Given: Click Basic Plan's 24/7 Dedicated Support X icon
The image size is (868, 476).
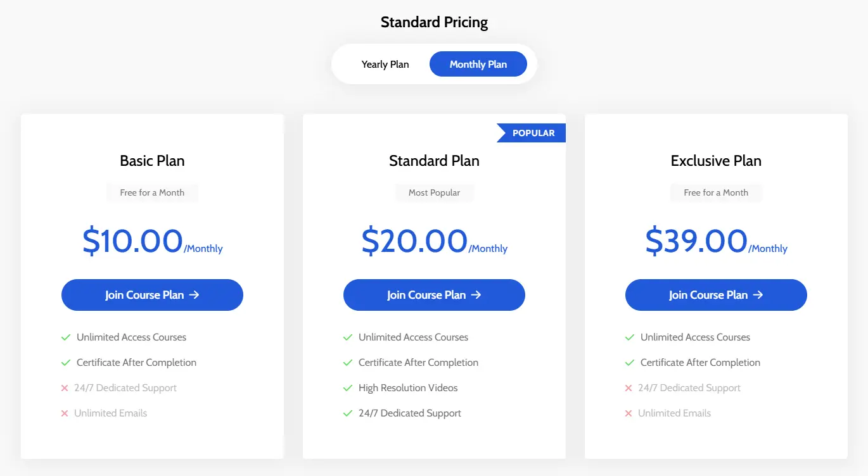Looking at the screenshot, I should [x=65, y=388].
